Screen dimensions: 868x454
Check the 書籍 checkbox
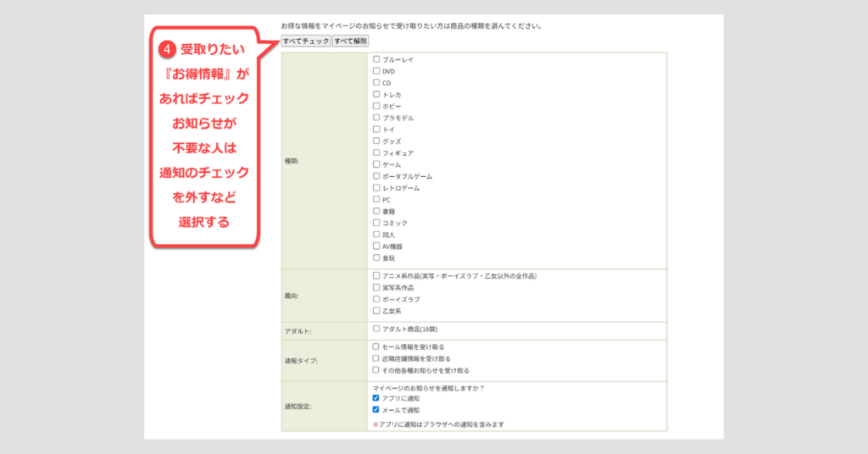pos(376,211)
